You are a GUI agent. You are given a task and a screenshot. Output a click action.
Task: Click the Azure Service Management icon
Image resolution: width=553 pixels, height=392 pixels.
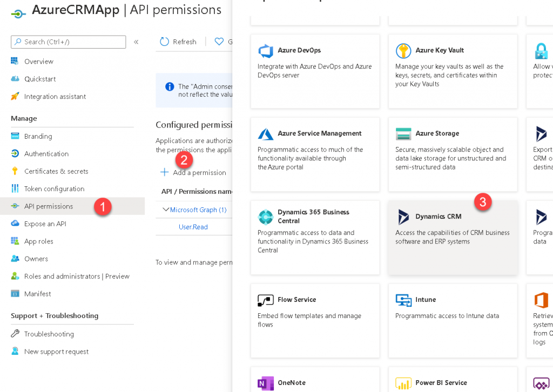266,133
